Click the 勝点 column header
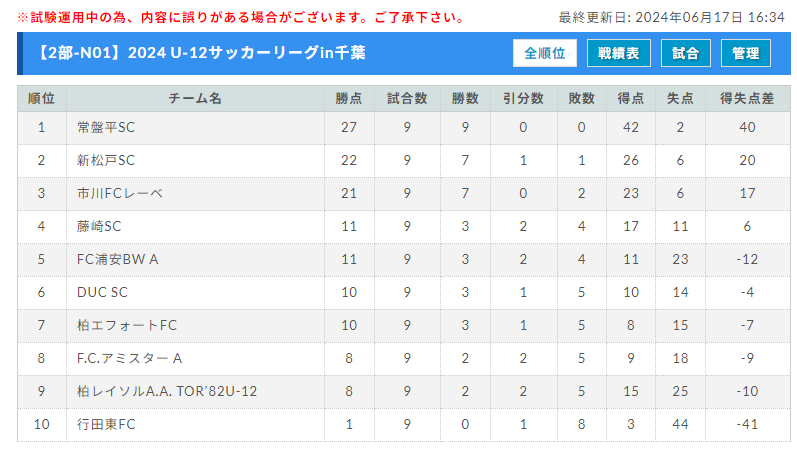Viewport: 797px width, 452px height. [349, 99]
